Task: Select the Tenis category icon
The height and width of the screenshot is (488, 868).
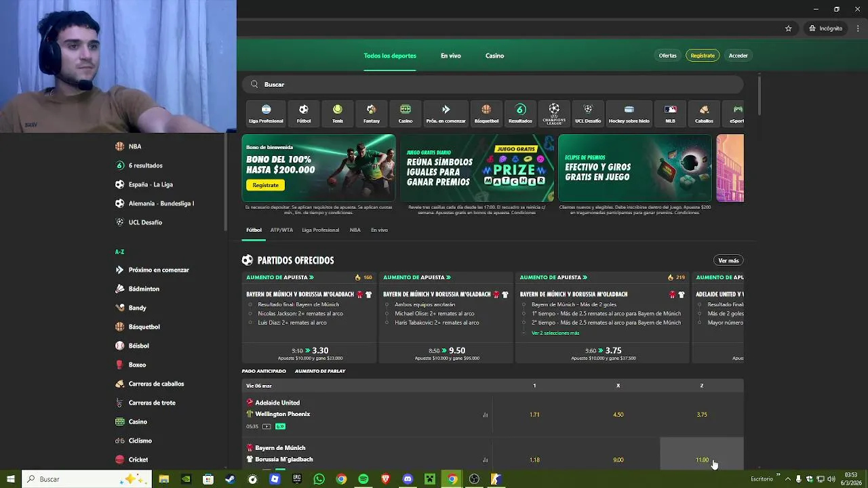Action: (338, 113)
